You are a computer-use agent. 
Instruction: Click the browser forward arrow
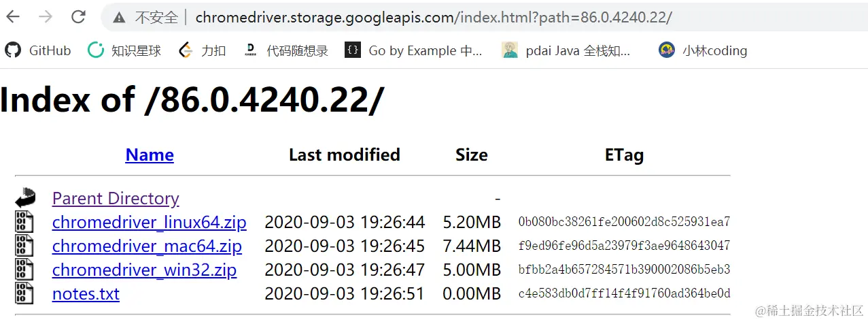click(46, 17)
